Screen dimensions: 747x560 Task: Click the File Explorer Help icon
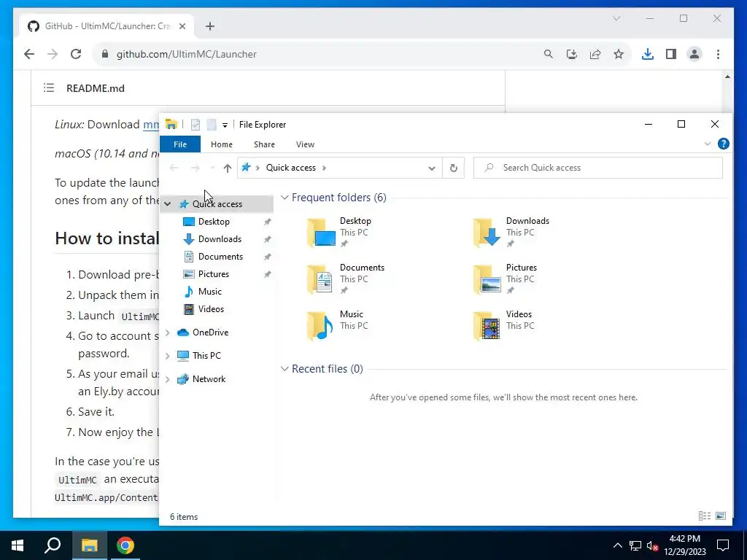723,144
